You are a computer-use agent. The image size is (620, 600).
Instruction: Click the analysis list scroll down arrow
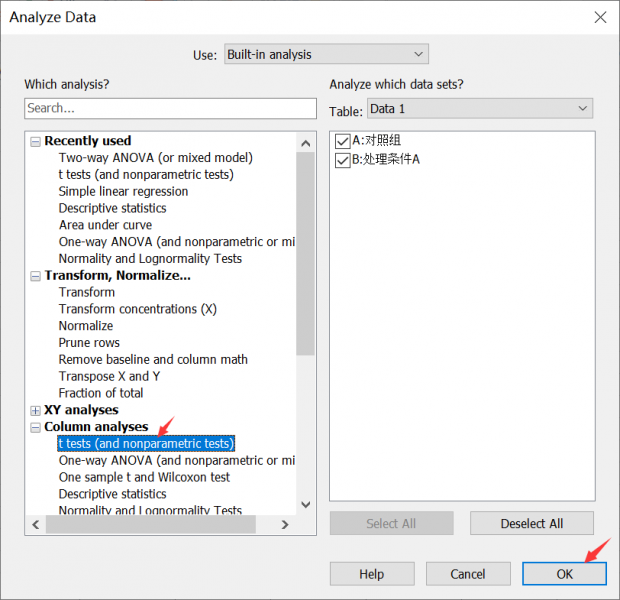(x=306, y=505)
